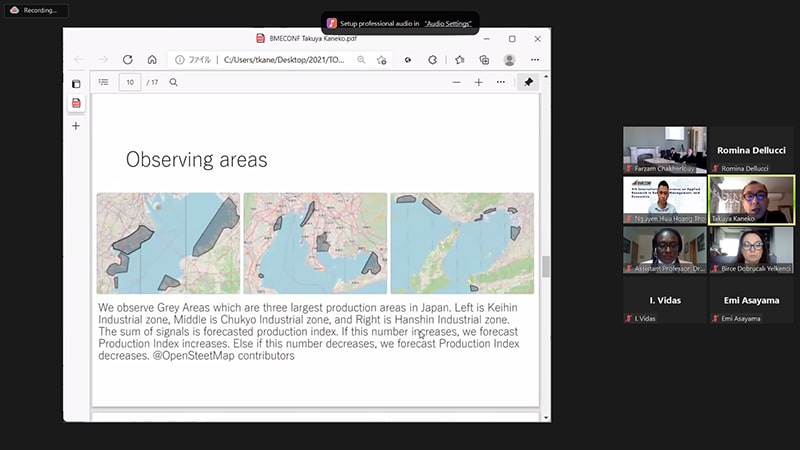Screen dimensions: 800x450
Task: Open the browser collections icon
Action: (484, 60)
